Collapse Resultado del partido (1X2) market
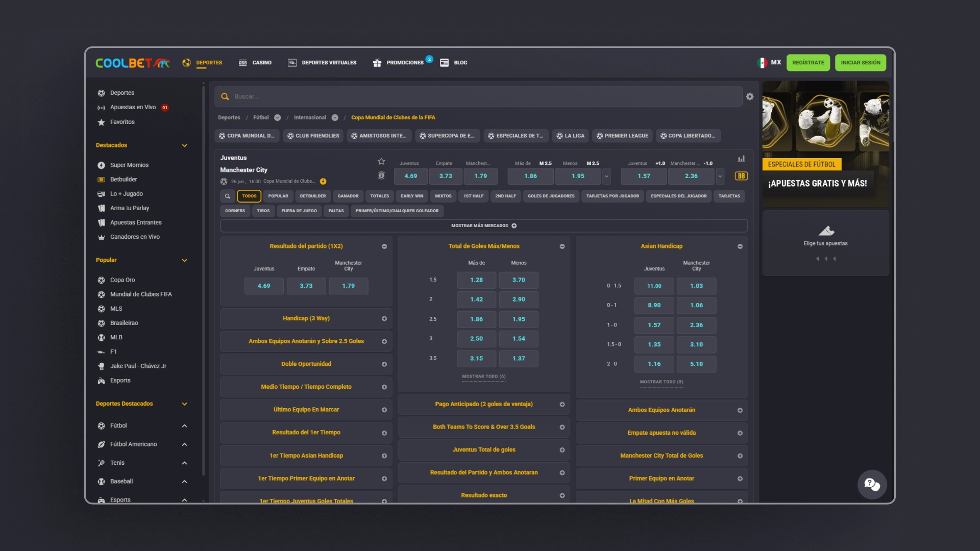 click(384, 246)
